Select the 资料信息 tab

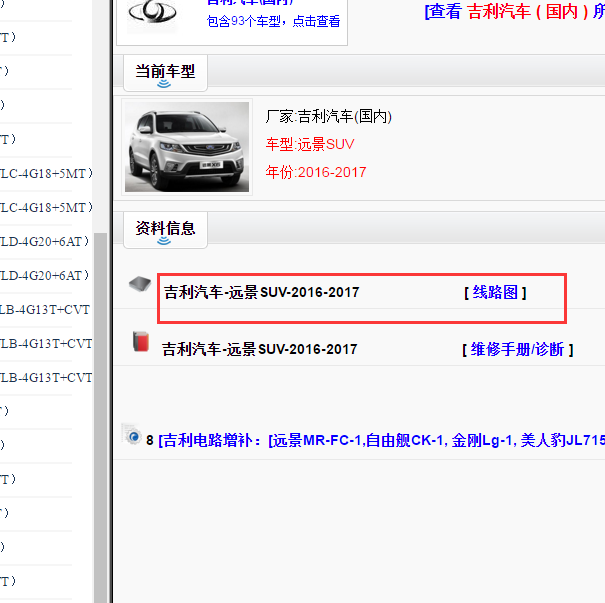point(165,230)
